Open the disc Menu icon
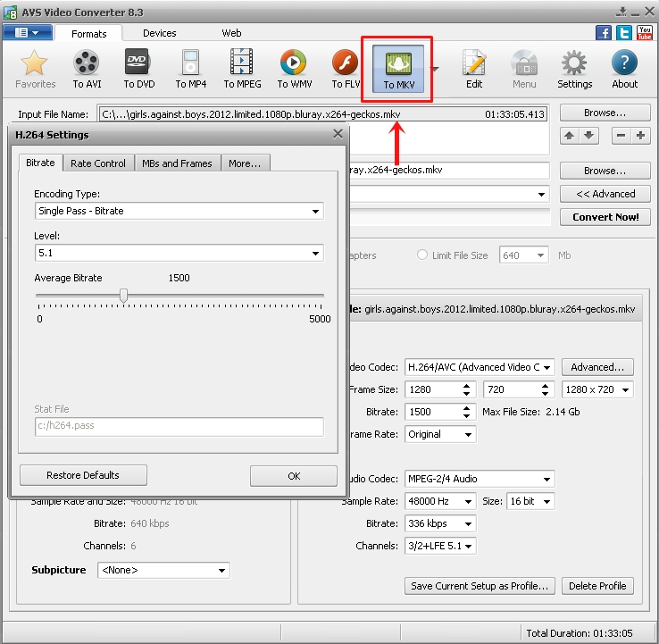Image resolution: width=659 pixels, height=644 pixels. [x=523, y=69]
